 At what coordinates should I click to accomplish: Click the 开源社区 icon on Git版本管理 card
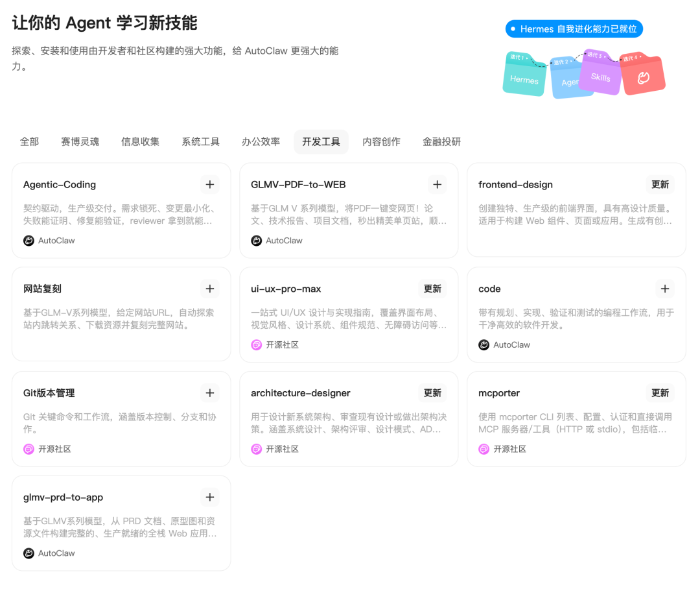click(x=29, y=449)
